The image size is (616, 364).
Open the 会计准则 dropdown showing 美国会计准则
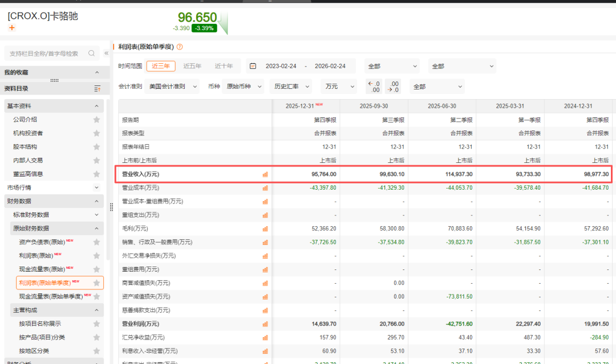point(173,87)
